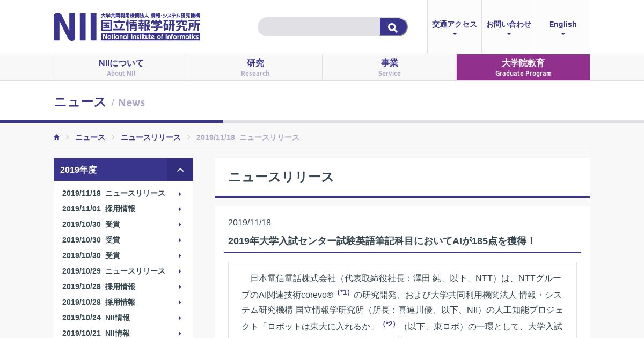Open the English language dropdown
This screenshot has height=338, width=644.
click(x=563, y=27)
